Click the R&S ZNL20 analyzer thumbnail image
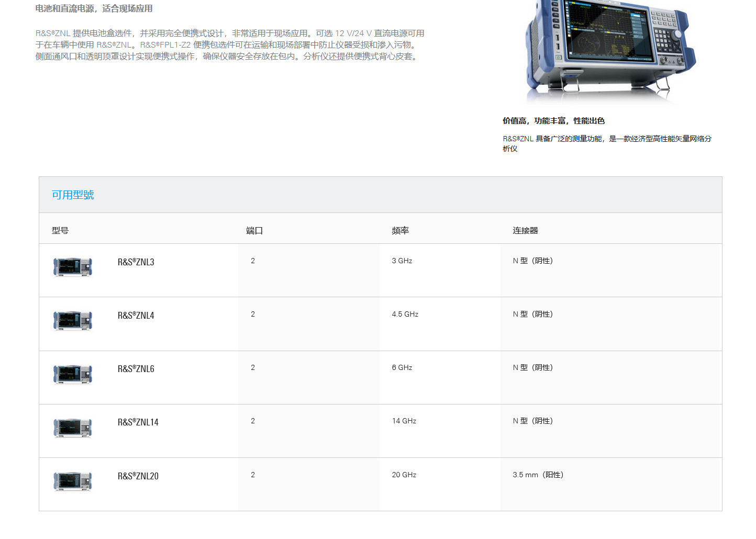This screenshot has width=756, height=539. [73, 481]
